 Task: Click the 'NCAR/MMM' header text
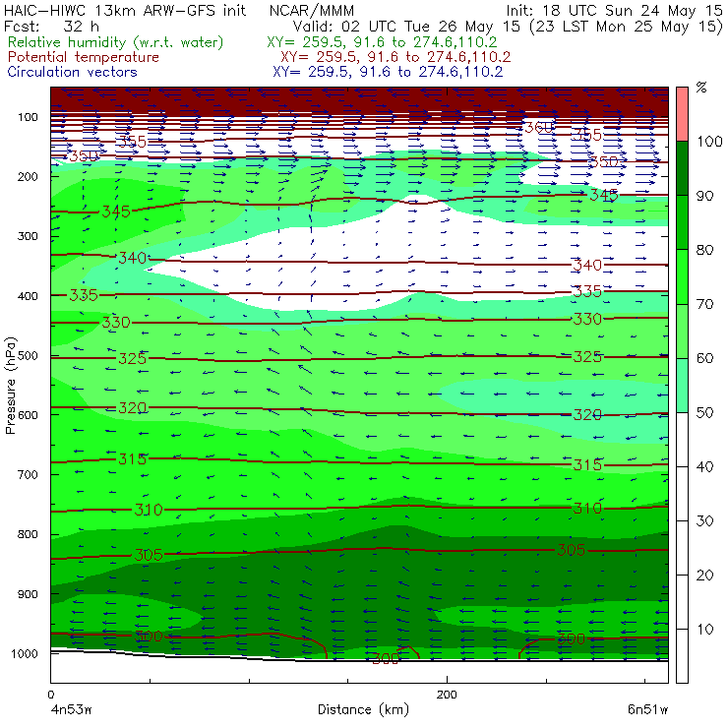pos(312,11)
